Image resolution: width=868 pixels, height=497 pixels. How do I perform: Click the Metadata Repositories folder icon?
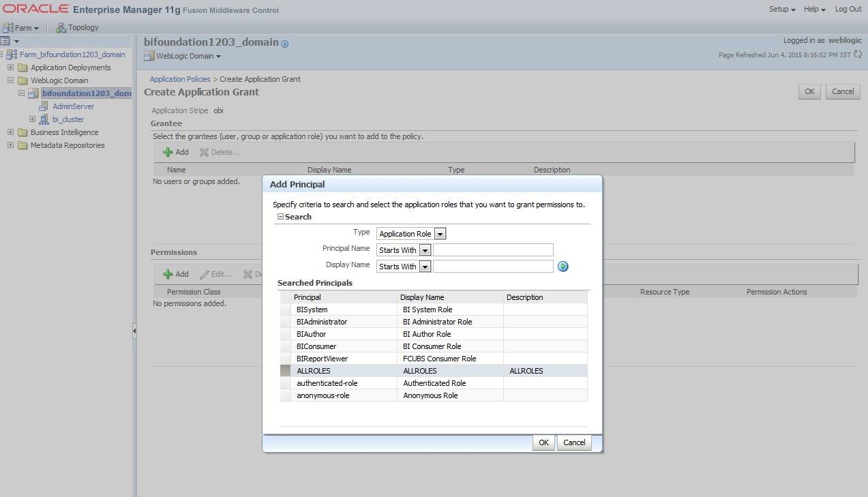click(23, 145)
